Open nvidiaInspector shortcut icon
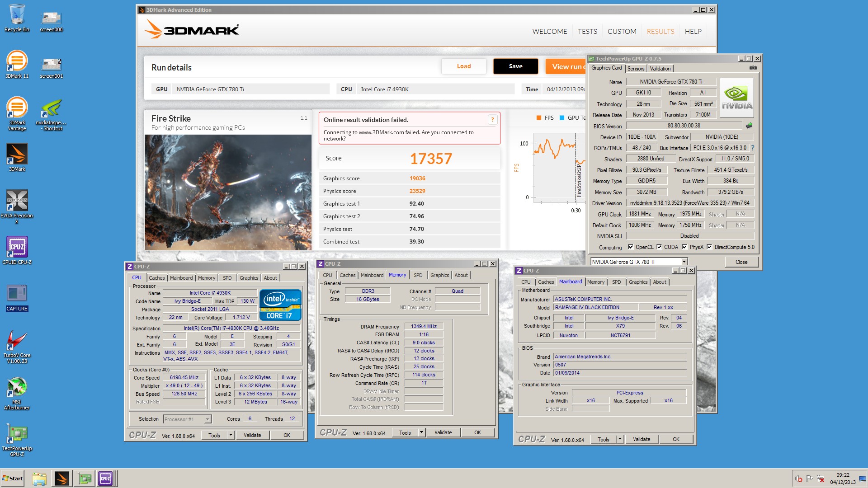 point(51,114)
